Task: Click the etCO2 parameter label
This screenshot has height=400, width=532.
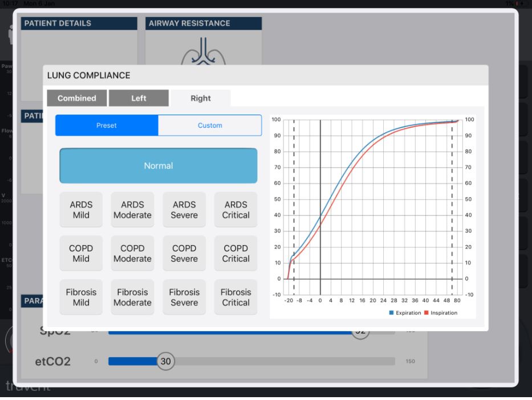Action: [x=53, y=361]
